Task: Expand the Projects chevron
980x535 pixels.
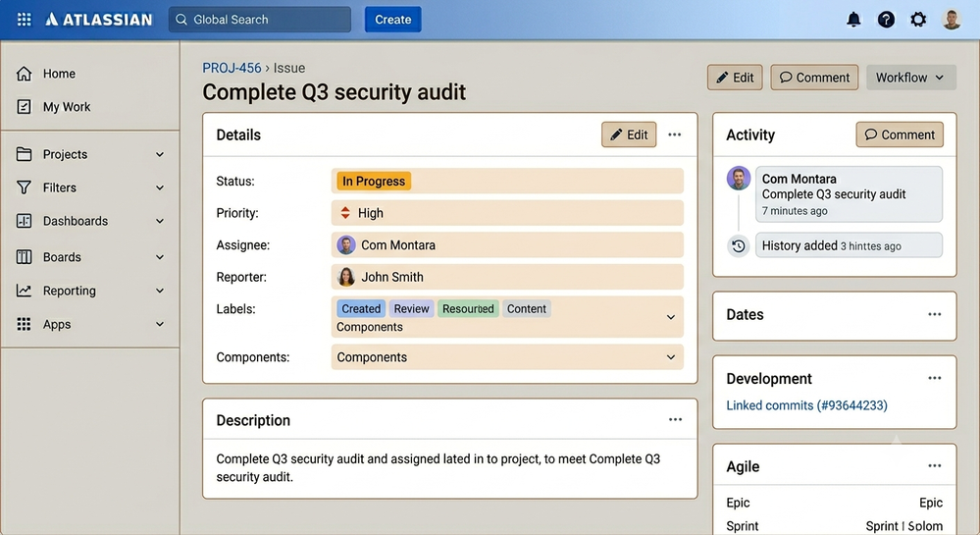Action: coord(160,154)
